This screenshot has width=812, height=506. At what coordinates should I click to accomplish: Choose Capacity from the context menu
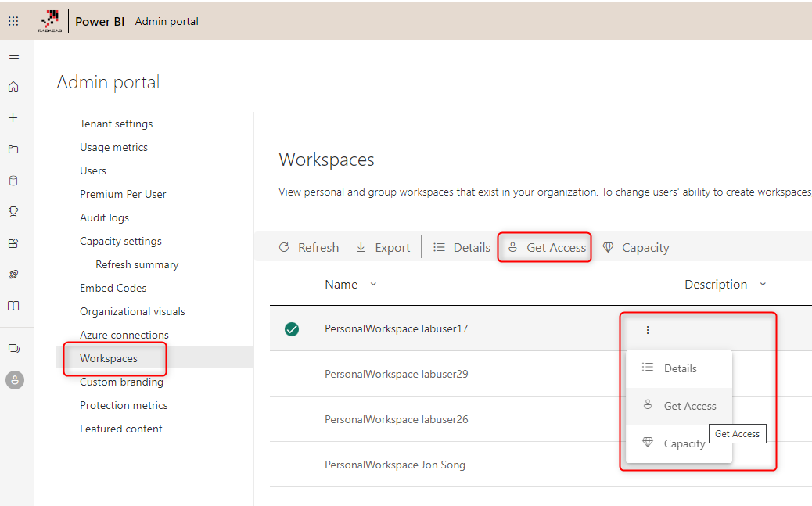(x=684, y=443)
